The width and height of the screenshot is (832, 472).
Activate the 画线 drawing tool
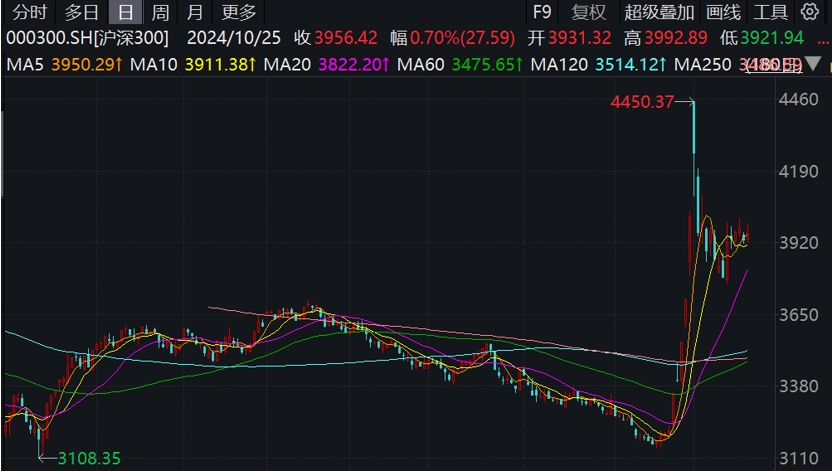click(x=724, y=12)
